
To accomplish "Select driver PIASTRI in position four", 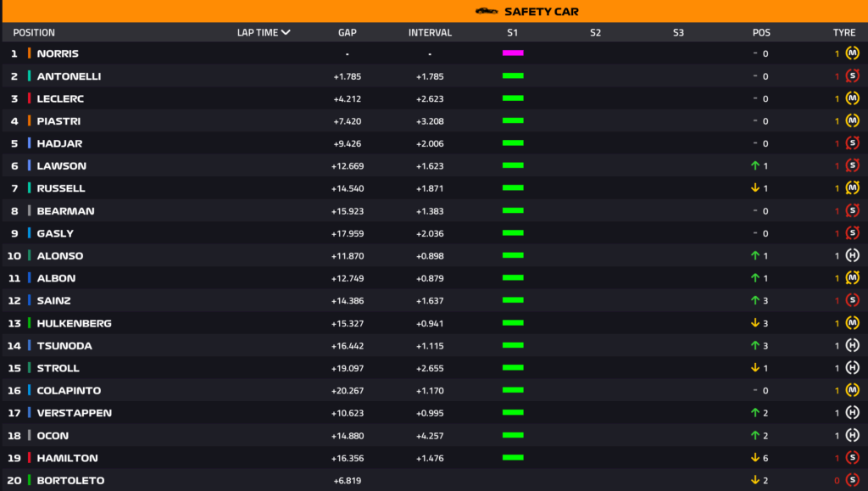I will (x=58, y=121).
